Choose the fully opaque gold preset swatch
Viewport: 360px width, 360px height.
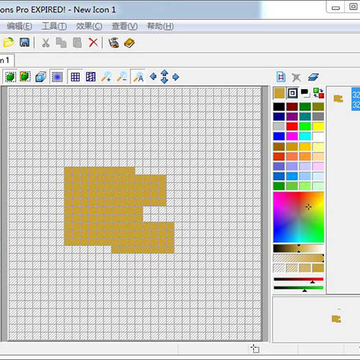tap(318, 268)
